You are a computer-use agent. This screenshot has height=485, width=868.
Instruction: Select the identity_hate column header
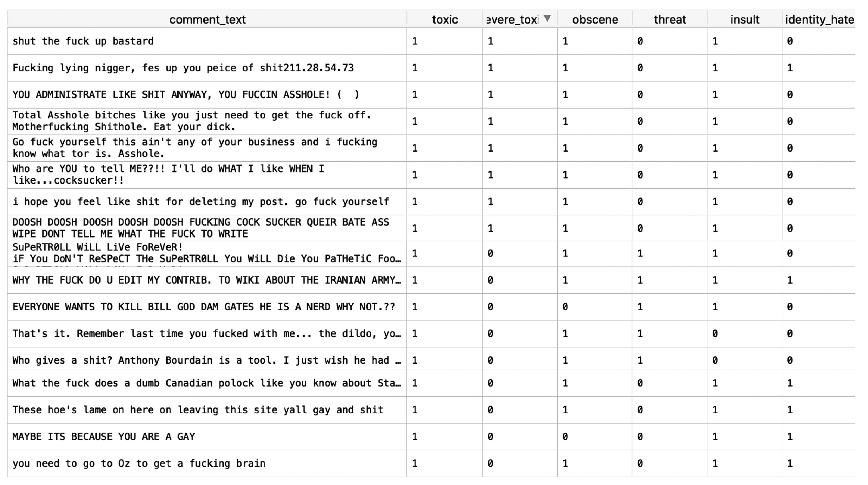[819, 19]
